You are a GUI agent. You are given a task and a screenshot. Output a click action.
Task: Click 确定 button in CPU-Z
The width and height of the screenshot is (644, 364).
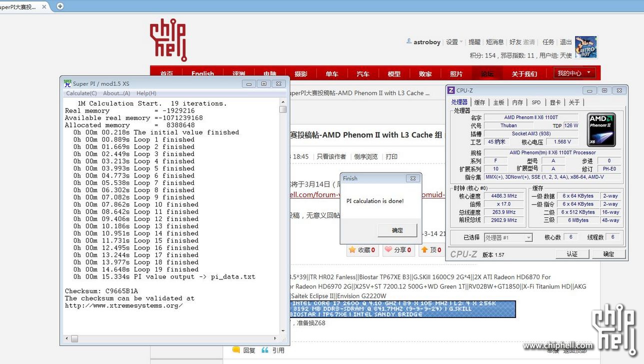(x=609, y=254)
